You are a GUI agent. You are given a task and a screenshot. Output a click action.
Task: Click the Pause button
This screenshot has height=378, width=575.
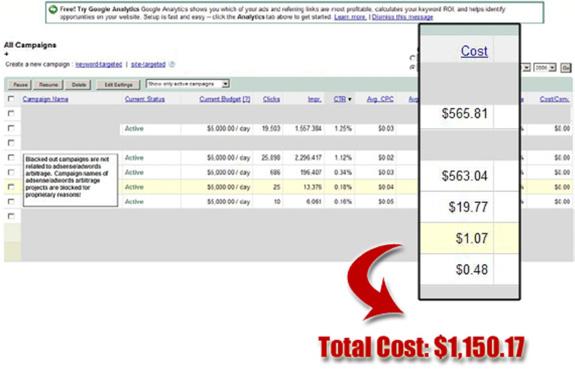coord(20,85)
